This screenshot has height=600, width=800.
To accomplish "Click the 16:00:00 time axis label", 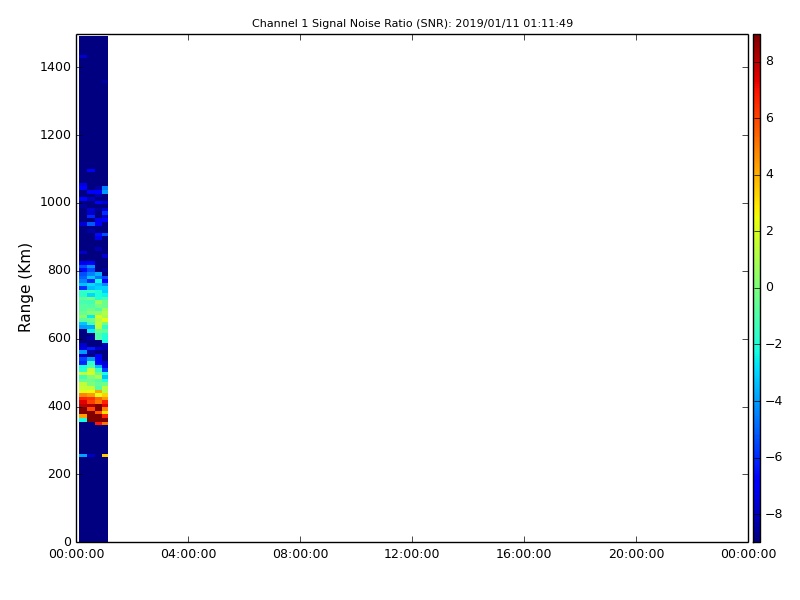I will coord(524,554).
